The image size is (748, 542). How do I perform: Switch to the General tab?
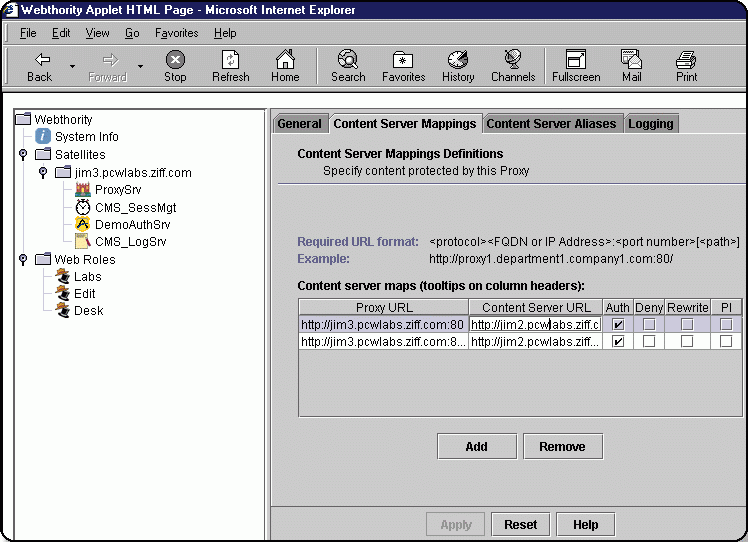tap(300, 124)
